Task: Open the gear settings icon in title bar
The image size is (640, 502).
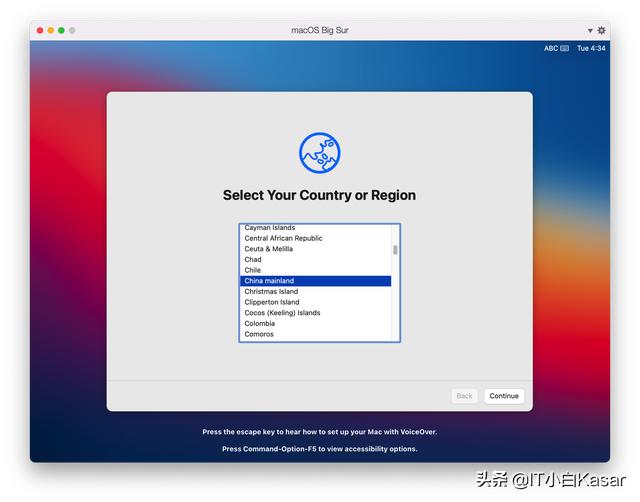Action: tap(601, 30)
